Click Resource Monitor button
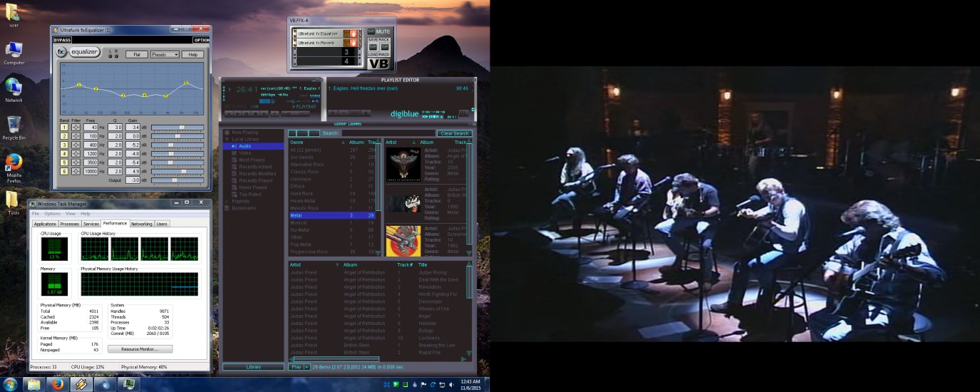This screenshot has width=980, height=392. (x=140, y=349)
